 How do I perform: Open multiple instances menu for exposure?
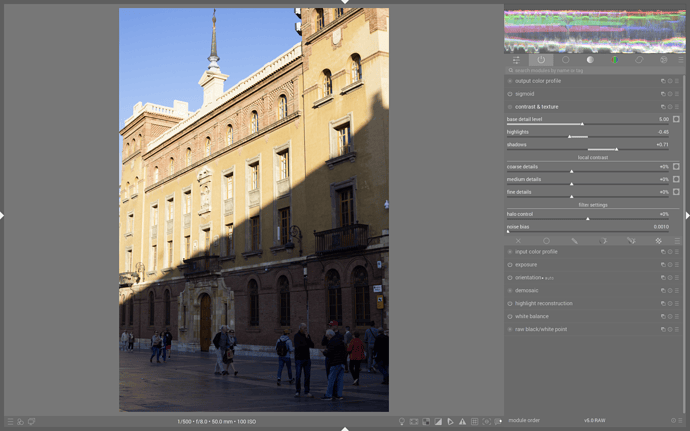(x=663, y=265)
